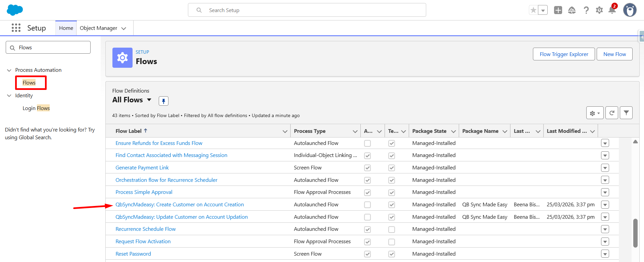Show list view filters funnel
Viewport: 644px width, 262px height.
coord(626,113)
